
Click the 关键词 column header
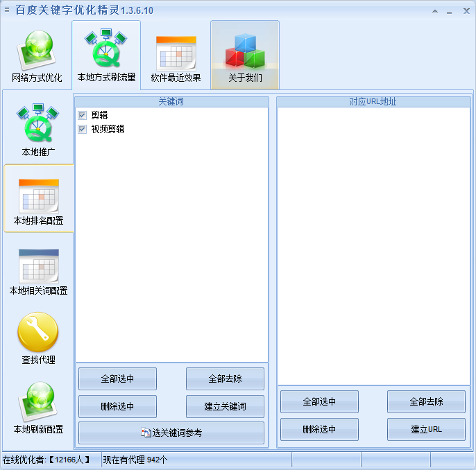[x=171, y=102]
